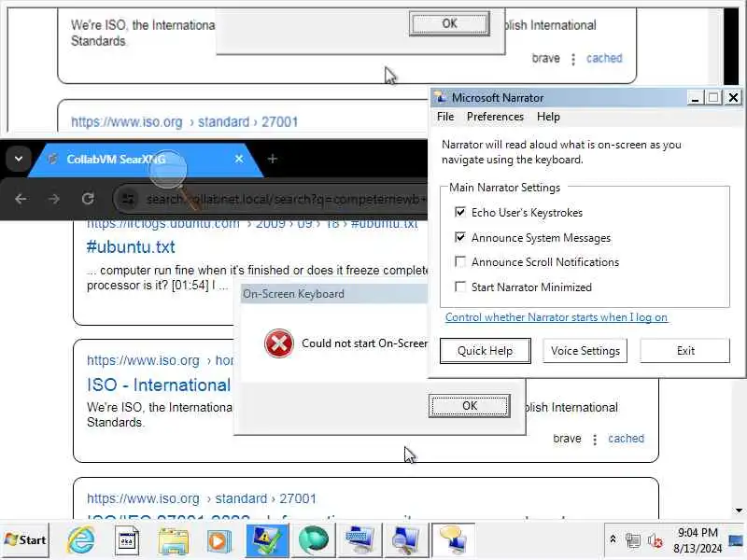The height and width of the screenshot is (560, 747).
Task: Open the File menu in Narrator
Action: pos(445,117)
